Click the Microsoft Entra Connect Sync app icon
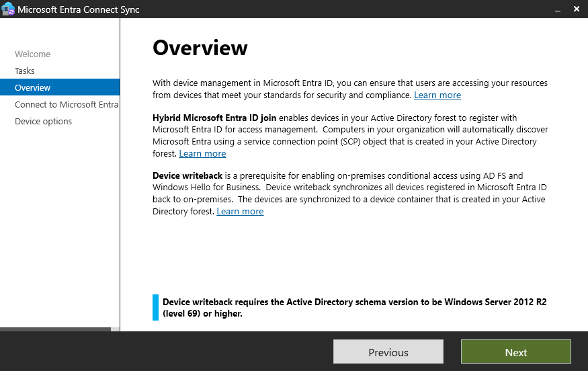 tap(8, 9)
